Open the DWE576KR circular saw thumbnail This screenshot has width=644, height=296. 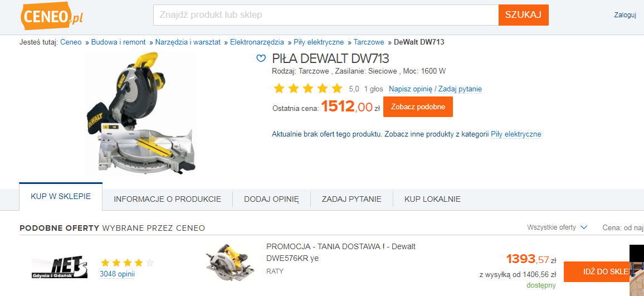(x=227, y=262)
